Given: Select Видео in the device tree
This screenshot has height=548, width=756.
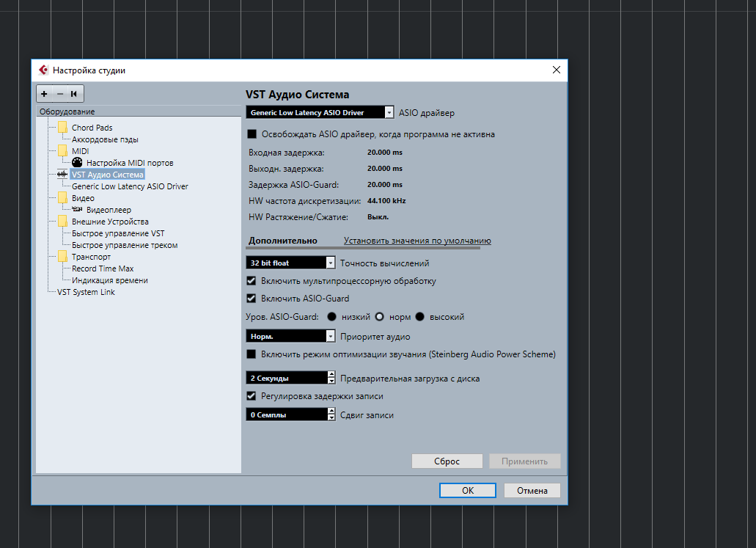Looking at the screenshot, I should point(83,198).
